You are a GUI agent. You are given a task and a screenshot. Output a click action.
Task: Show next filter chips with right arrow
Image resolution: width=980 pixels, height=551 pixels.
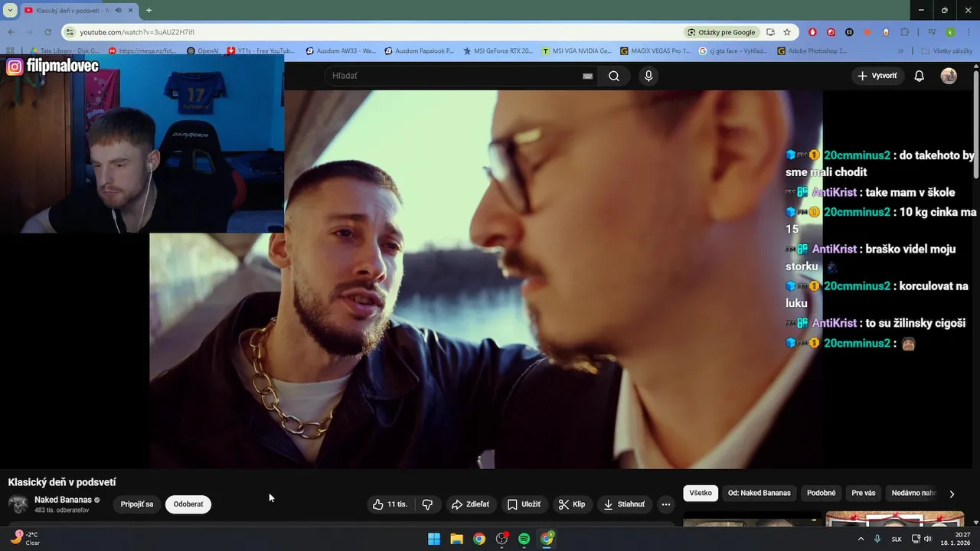coord(952,494)
